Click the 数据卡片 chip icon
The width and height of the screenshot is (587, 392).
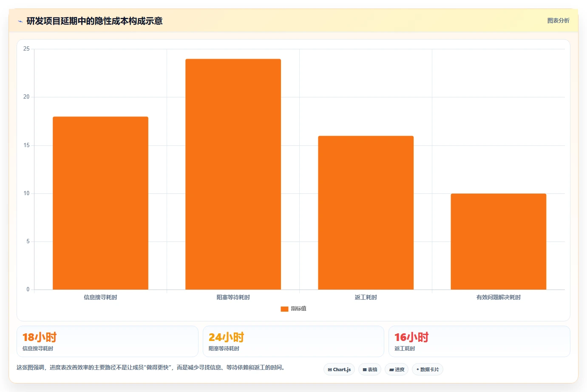(x=418, y=369)
